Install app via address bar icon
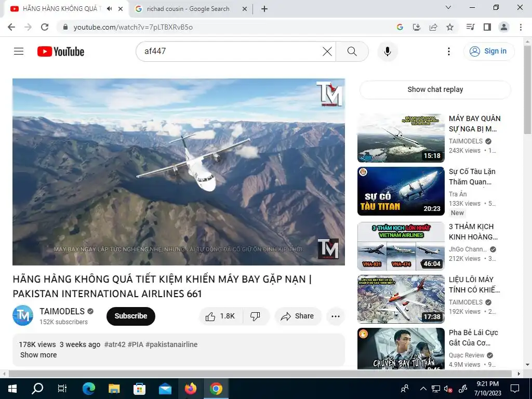 click(416, 27)
